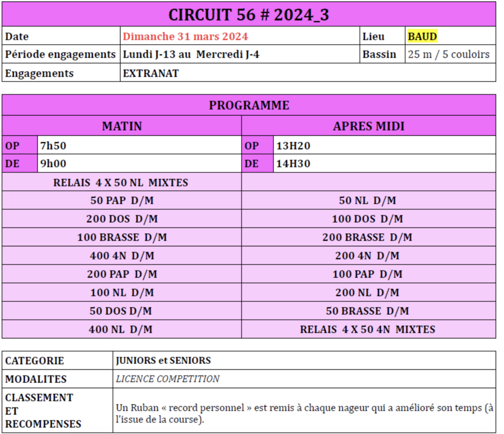
Task: Select Lundi J-13 au Mercredi J-4 text
Action: coord(191,54)
